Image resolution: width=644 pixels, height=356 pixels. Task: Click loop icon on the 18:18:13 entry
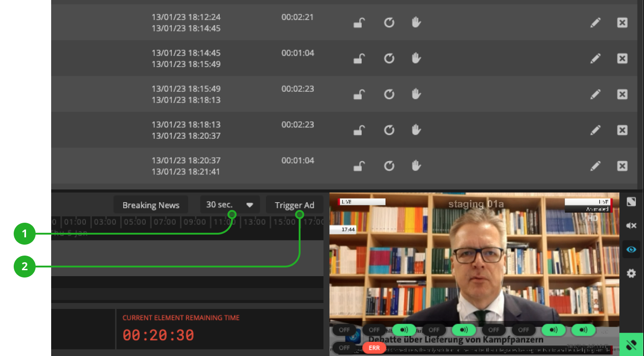(389, 130)
